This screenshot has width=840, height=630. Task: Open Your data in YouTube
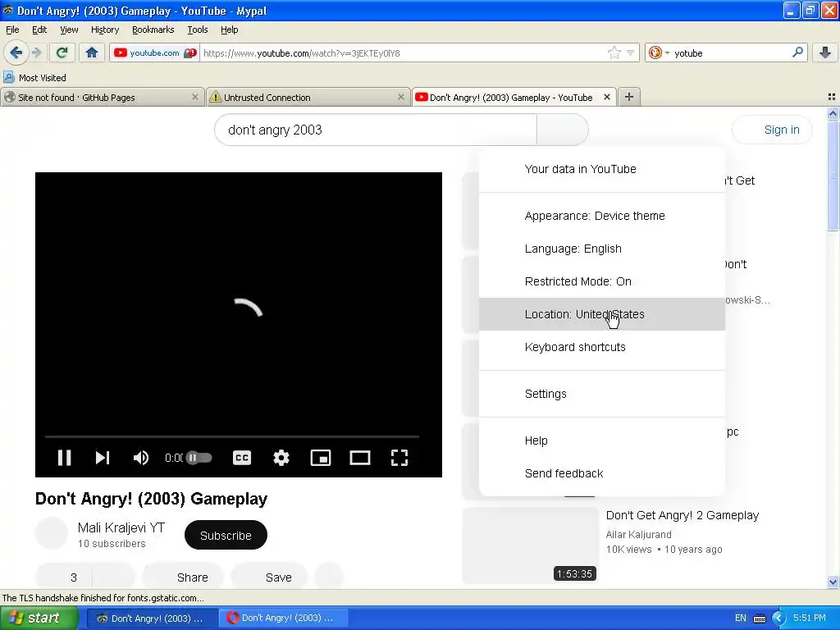click(x=601, y=169)
